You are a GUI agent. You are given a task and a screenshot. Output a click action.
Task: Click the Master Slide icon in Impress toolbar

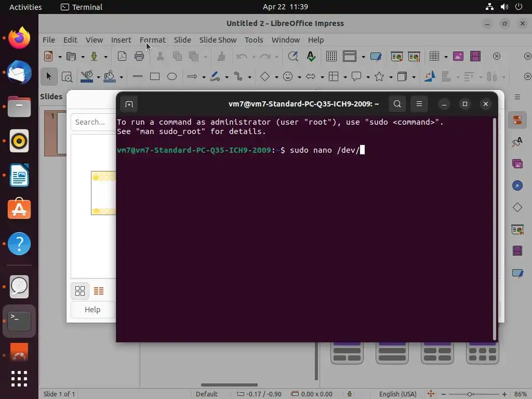[x=376, y=56]
